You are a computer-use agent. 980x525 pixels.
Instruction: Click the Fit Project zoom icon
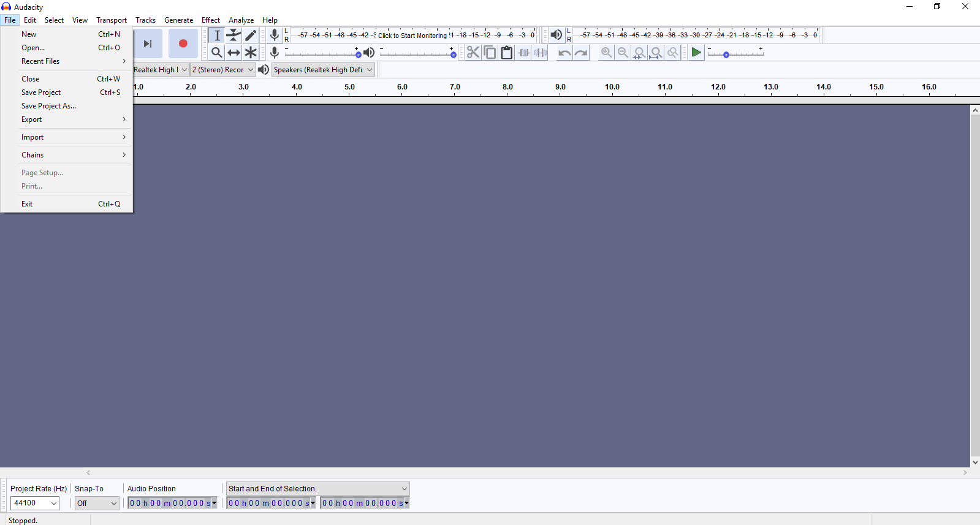tap(656, 53)
